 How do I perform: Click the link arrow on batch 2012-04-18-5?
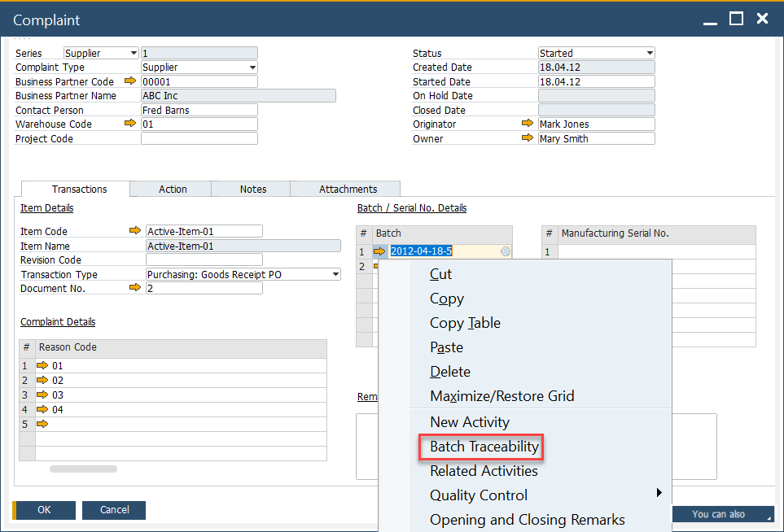pos(379,251)
